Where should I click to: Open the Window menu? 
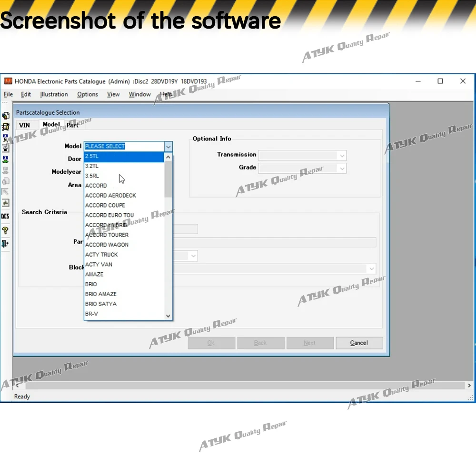pos(139,94)
